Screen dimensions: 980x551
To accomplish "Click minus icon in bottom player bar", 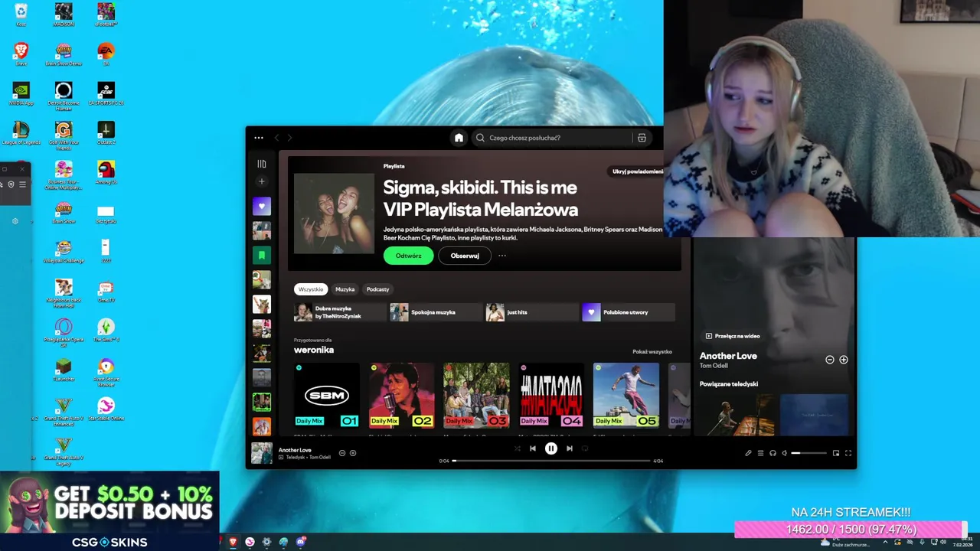I will coord(342,453).
